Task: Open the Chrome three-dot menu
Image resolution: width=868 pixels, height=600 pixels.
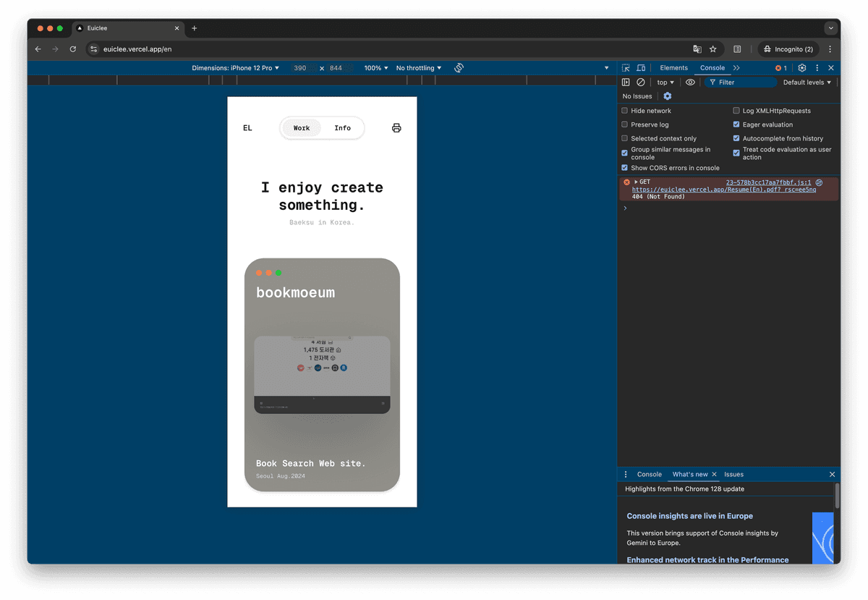Action: coord(830,49)
